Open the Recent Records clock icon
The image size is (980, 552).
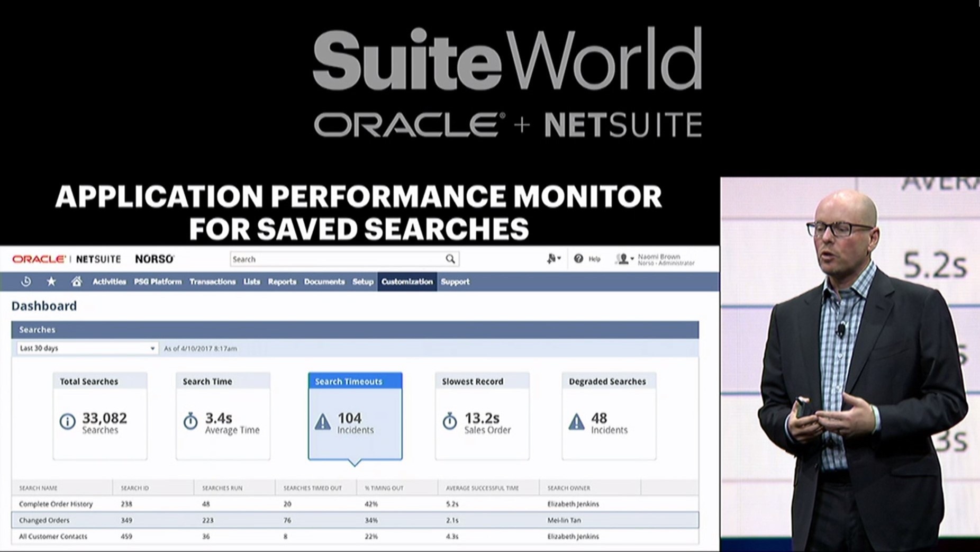pos(26,282)
